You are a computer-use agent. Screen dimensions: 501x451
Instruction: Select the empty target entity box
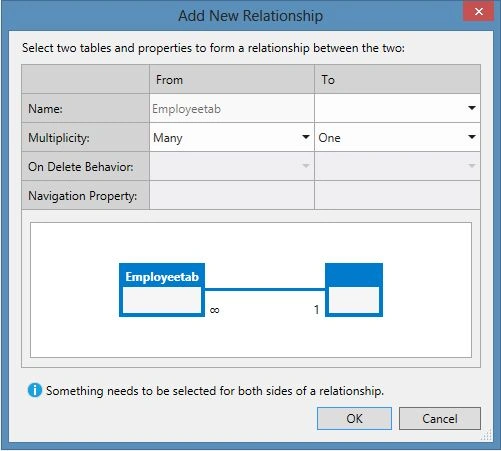[x=354, y=290]
